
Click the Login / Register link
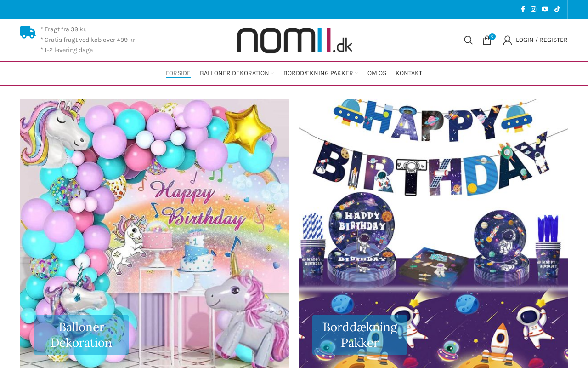[x=542, y=40]
